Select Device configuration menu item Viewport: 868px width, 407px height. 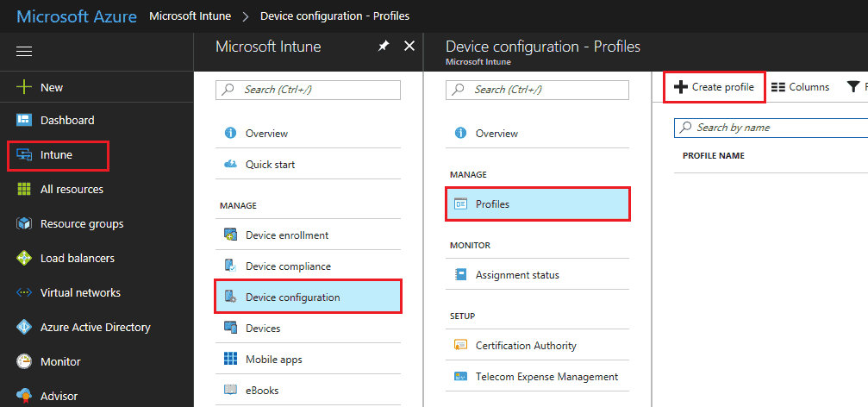click(308, 297)
